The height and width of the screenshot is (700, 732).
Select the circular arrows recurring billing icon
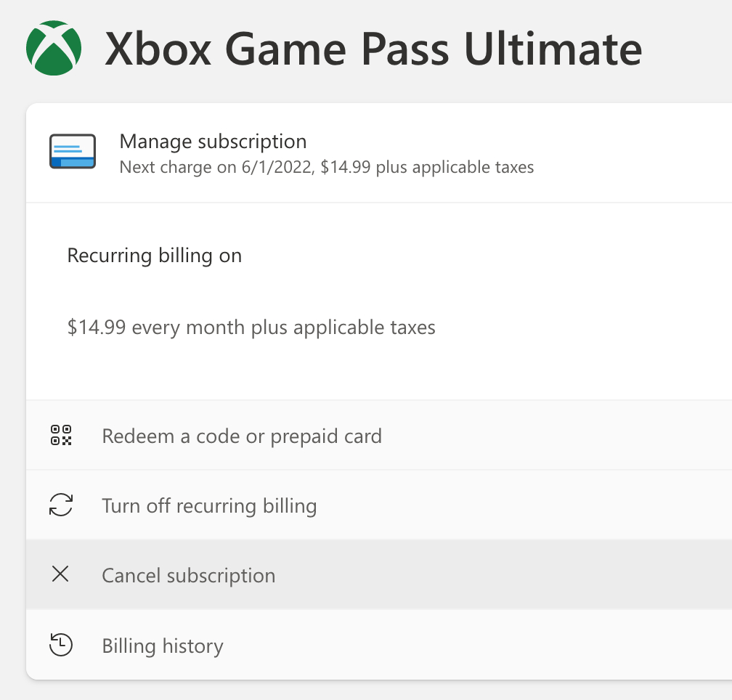(x=62, y=505)
